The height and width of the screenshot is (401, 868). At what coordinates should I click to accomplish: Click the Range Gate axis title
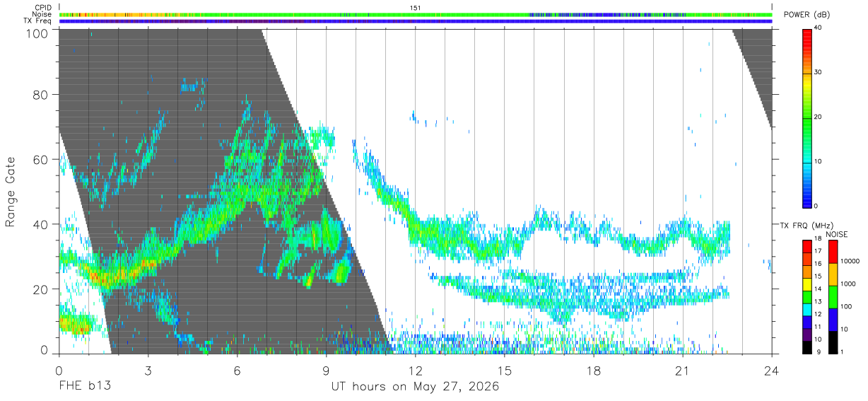11,192
